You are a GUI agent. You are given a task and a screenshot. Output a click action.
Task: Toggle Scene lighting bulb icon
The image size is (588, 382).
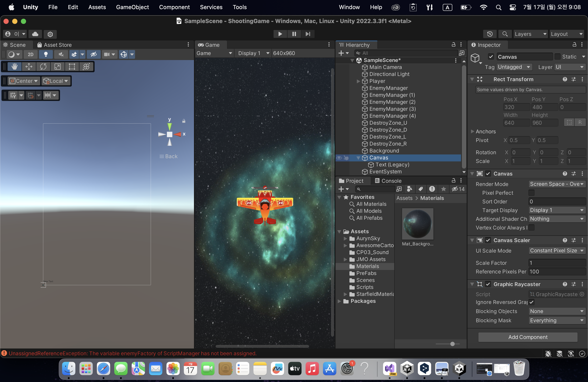(x=46, y=54)
